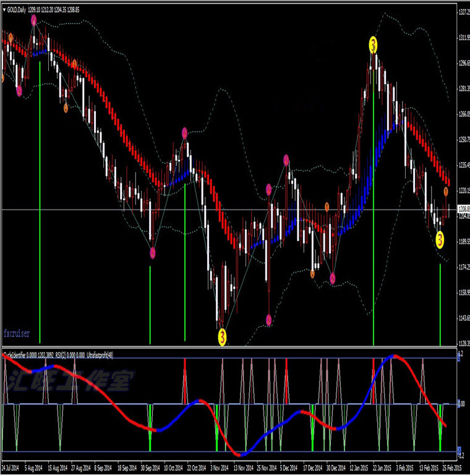Image resolution: width=470 pixels, height=476 pixels.
Task: Click the 0.00 level label on the oscillator
Action: pos(461,404)
